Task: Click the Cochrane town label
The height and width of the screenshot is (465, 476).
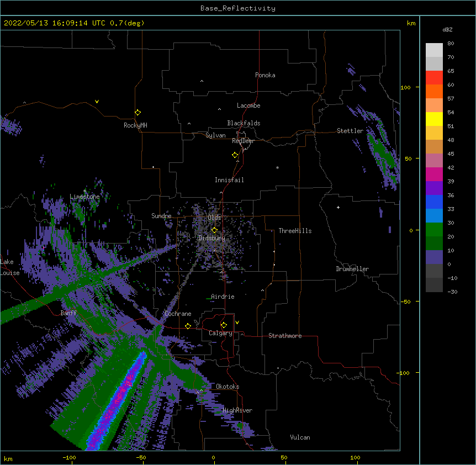Action: [x=178, y=314]
